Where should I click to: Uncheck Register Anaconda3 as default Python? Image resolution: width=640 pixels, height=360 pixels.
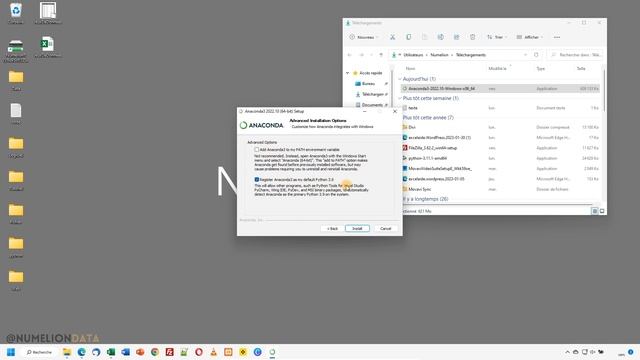click(256, 180)
